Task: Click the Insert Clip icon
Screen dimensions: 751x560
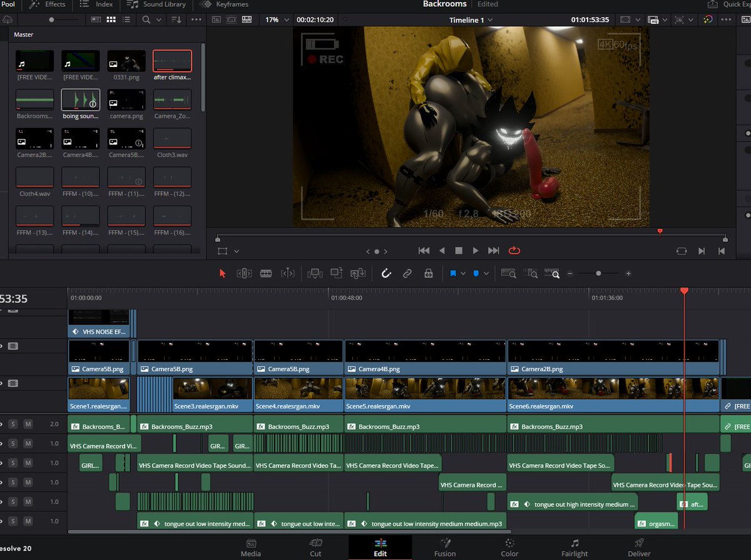Action: pyautogui.click(x=315, y=273)
